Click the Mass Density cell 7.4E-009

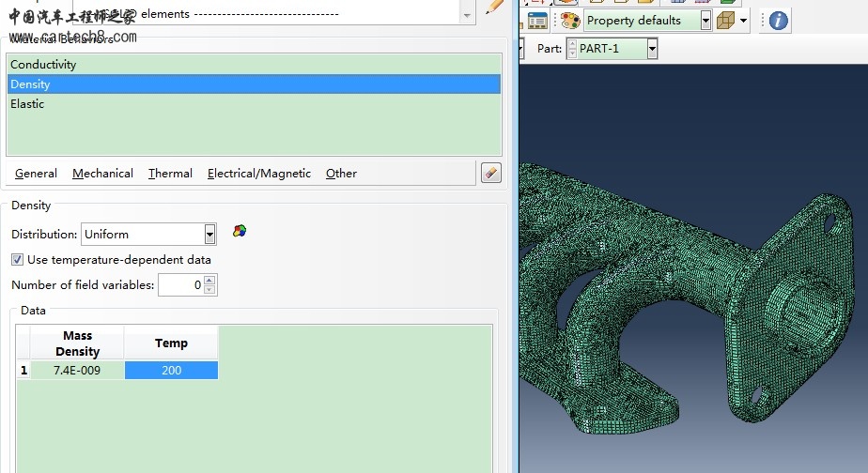[77, 371]
